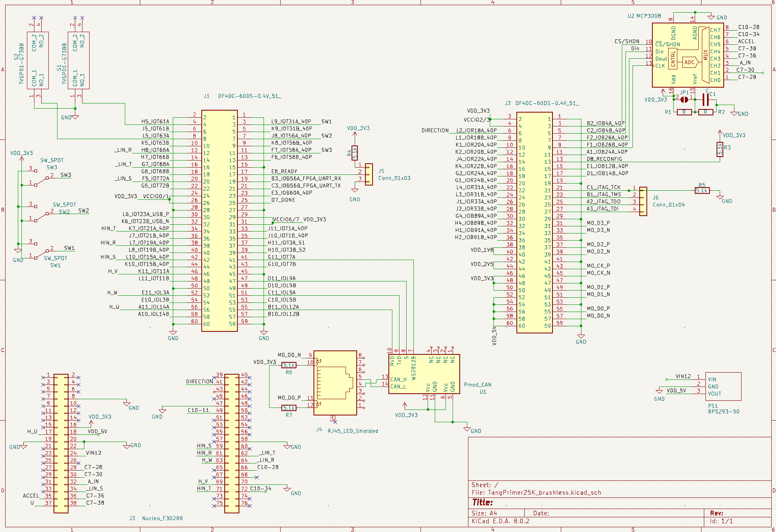776x532 pixels.
Task: Select resistor R1 symbol
Action: pos(684,112)
